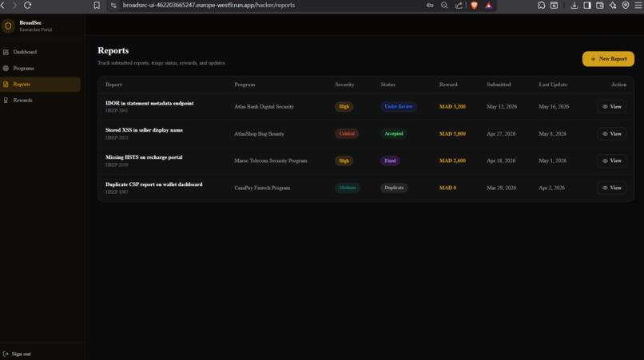Click 'AtlasShop Bug Bounty' program cell
This screenshot has height=360, width=644.
[259, 134]
